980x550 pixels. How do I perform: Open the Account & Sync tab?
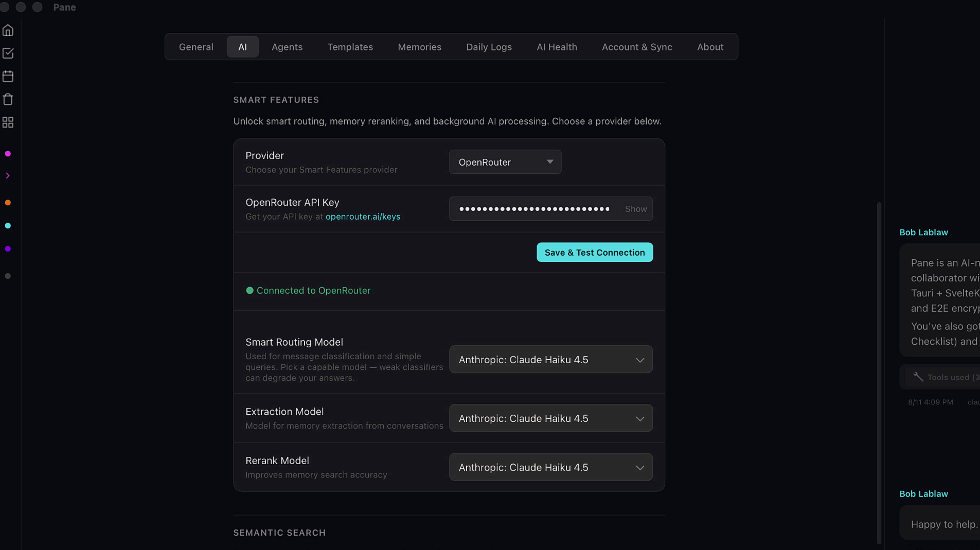tap(637, 47)
